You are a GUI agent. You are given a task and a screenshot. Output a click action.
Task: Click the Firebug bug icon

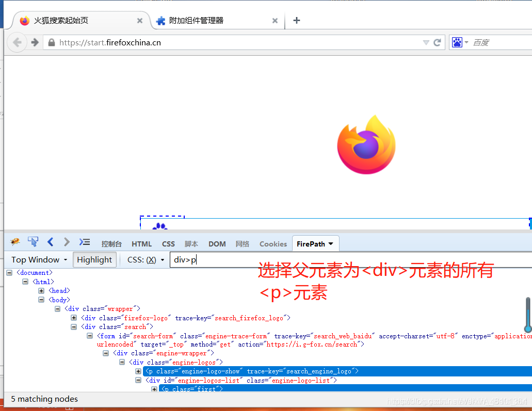coord(15,242)
